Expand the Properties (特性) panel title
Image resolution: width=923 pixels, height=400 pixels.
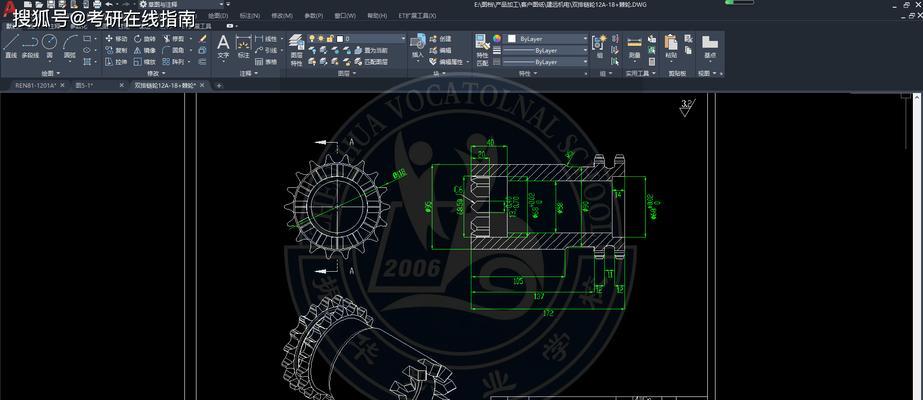(527, 74)
